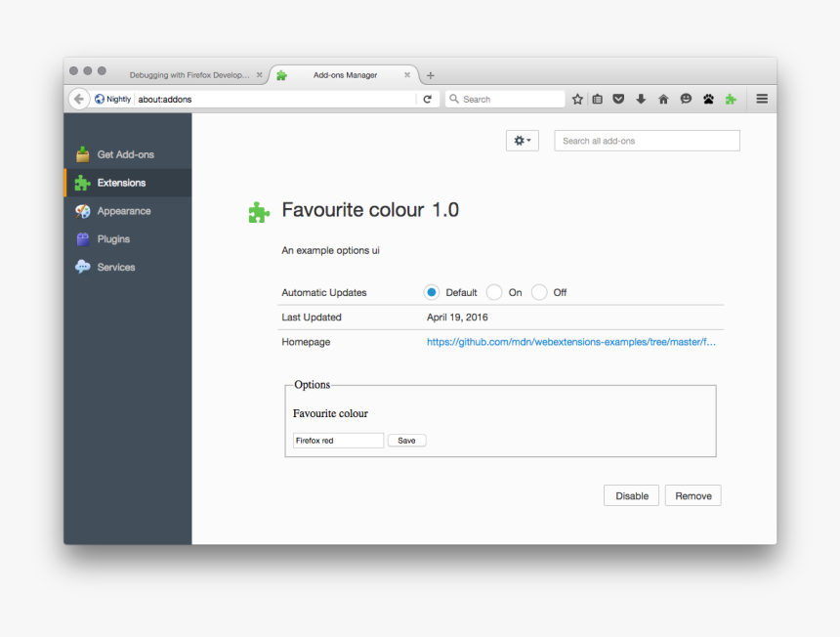The image size is (840, 637).
Task: Click the Search all add-ons field
Action: tap(648, 141)
